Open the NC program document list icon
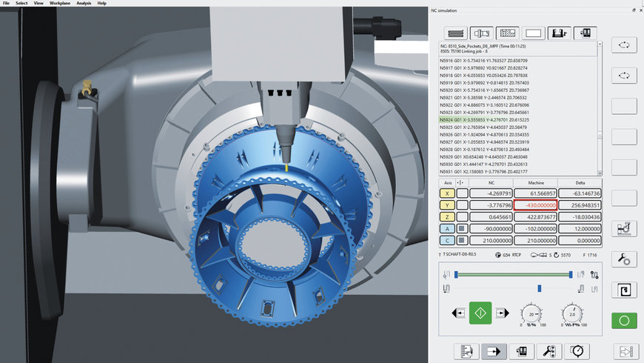The height and width of the screenshot is (363, 644). 466,351
